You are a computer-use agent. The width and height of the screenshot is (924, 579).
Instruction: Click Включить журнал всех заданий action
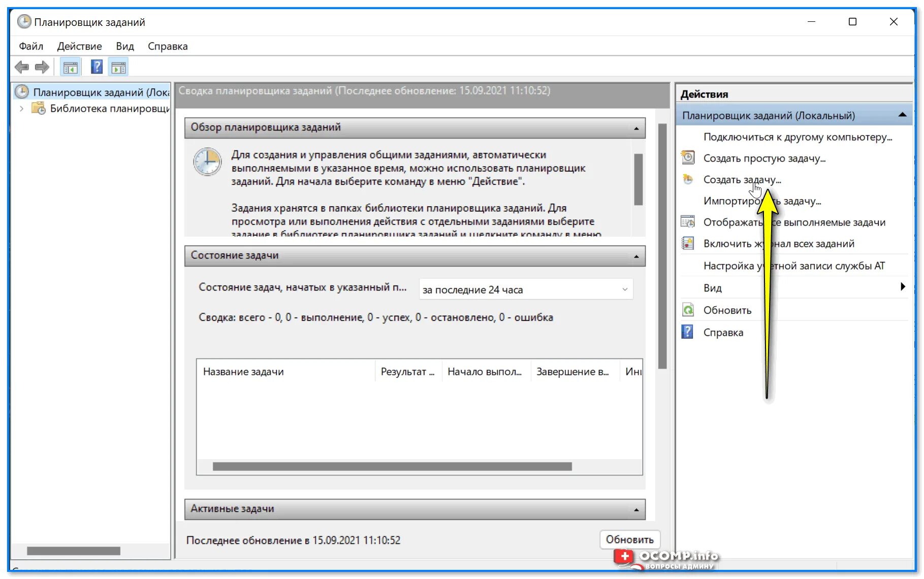[x=779, y=244]
